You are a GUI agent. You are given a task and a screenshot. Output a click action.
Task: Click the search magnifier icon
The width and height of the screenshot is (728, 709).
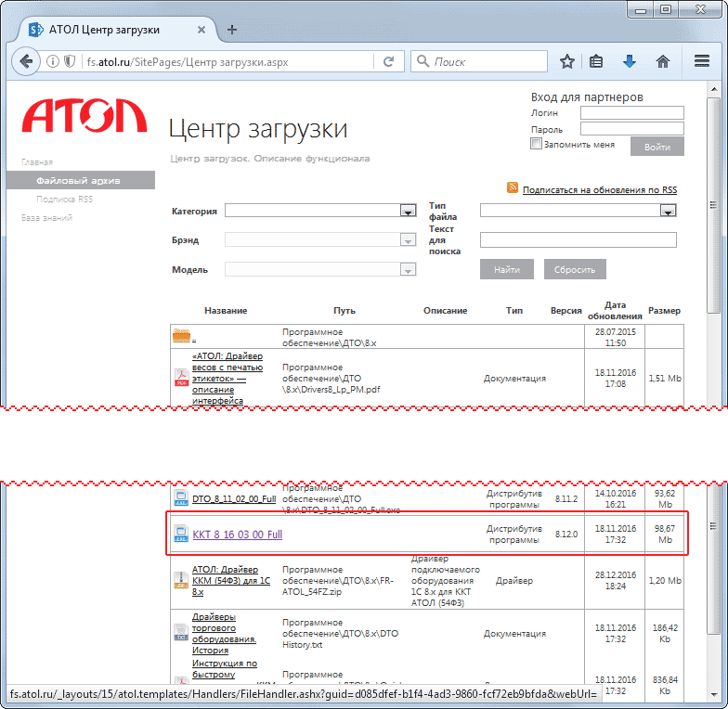422,61
